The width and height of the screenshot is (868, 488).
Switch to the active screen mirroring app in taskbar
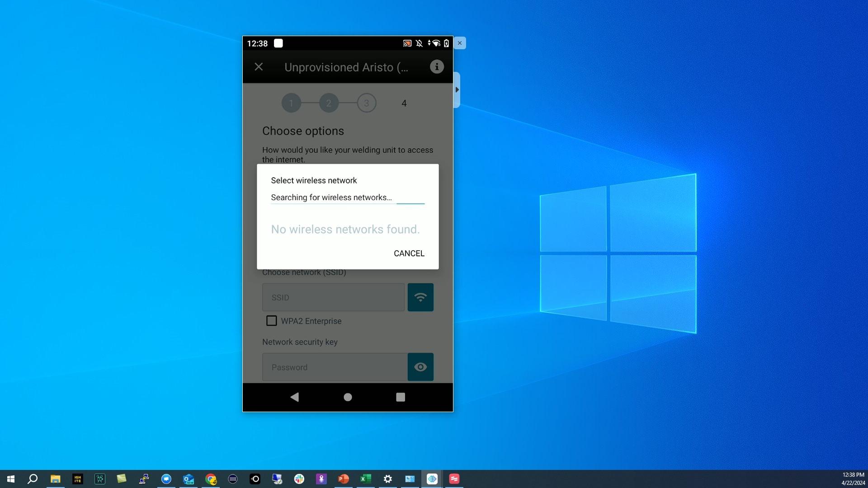[432, 479]
